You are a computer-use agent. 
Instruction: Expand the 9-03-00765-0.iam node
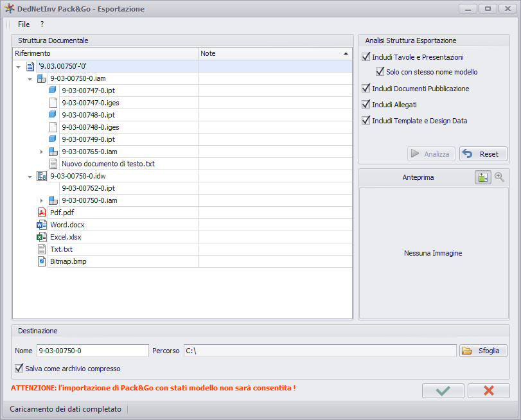(42, 152)
